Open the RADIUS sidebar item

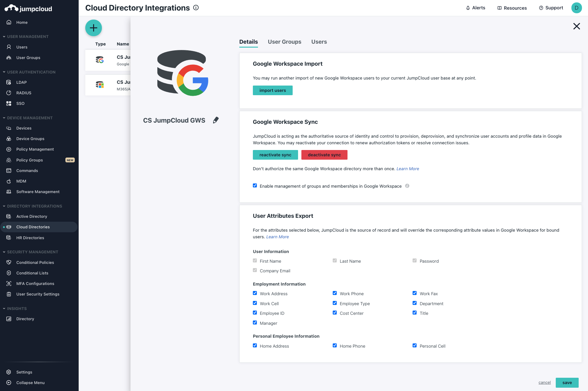[24, 93]
